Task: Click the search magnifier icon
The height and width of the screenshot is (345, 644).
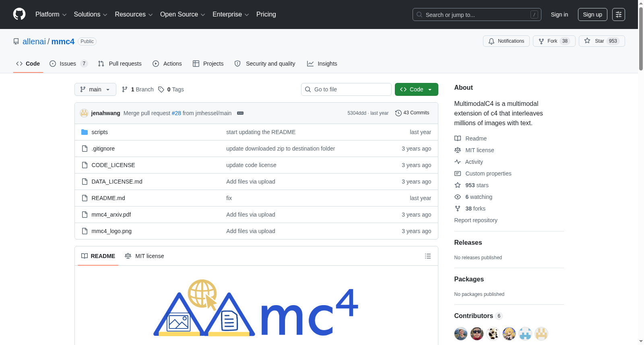Action: [x=419, y=14]
